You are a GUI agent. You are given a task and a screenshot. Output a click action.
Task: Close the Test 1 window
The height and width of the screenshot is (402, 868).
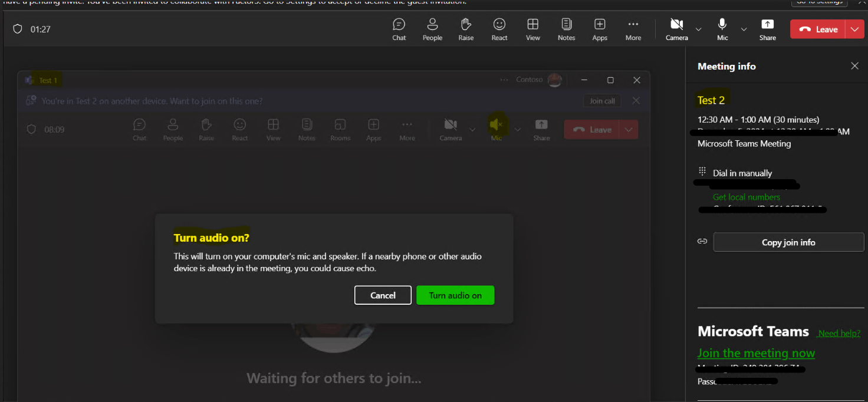636,80
